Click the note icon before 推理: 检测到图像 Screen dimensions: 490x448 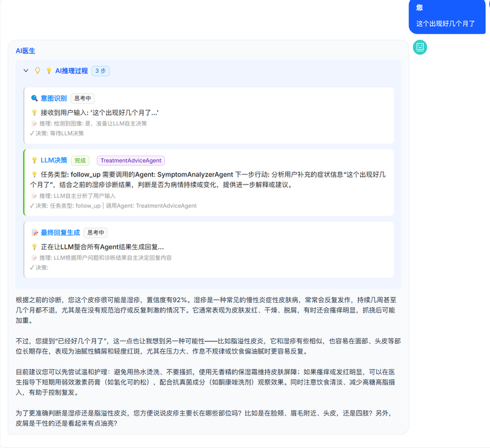(x=34, y=123)
